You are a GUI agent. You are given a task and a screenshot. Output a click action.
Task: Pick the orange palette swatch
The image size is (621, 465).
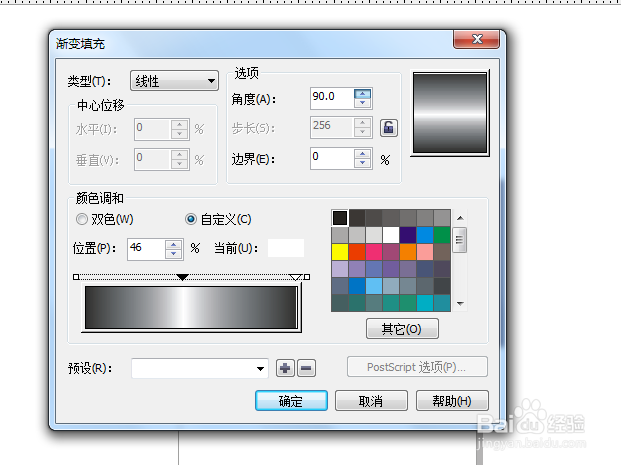coord(408,252)
